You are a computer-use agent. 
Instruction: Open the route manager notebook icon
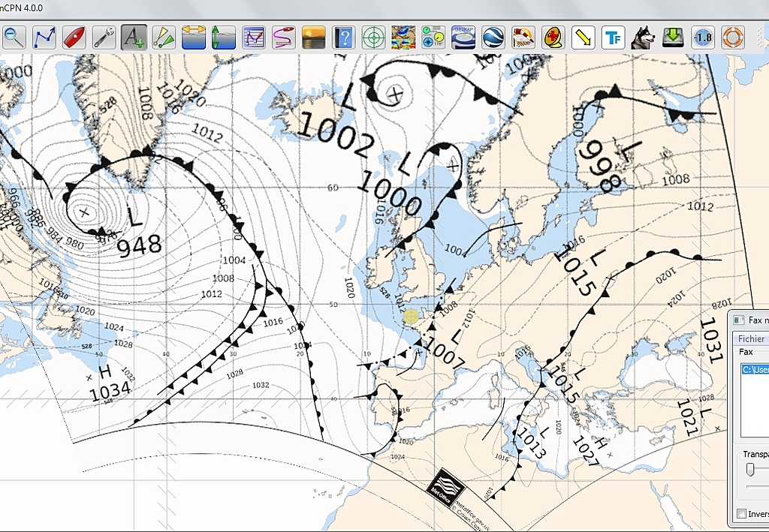(254, 38)
